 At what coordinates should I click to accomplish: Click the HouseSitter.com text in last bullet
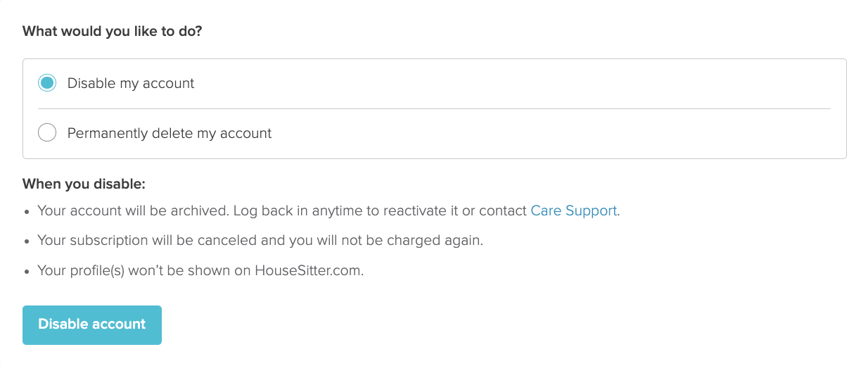[x=308, y=270]
